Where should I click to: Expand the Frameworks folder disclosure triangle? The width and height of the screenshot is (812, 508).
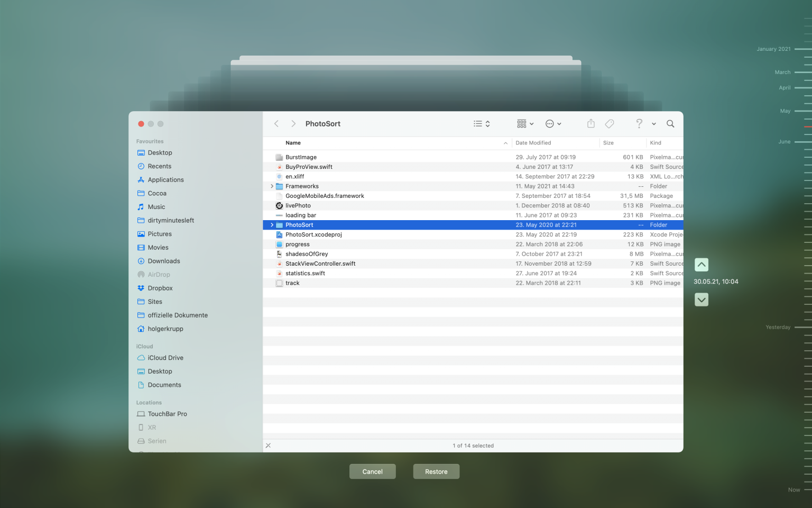tap(272, 186)
